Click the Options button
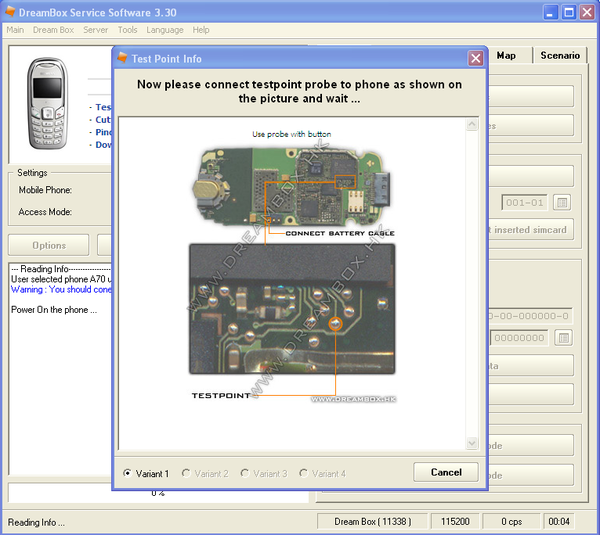 [49, 245]
